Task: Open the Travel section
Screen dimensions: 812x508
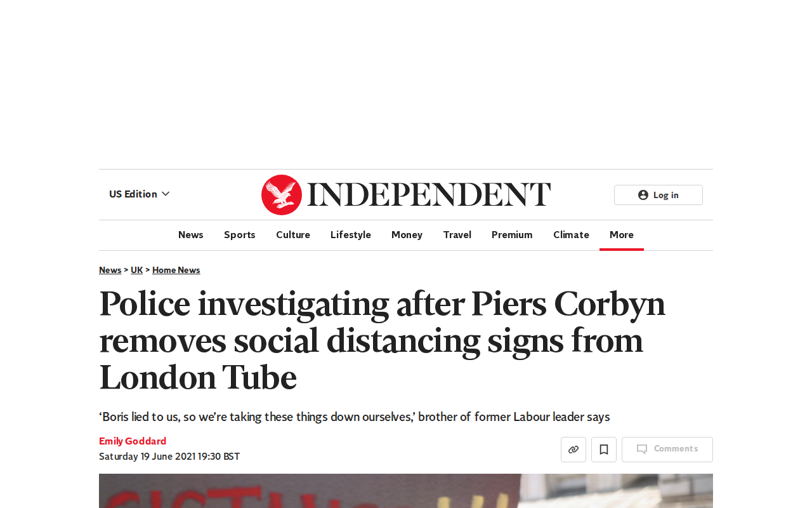Action: tap(457, 235)
